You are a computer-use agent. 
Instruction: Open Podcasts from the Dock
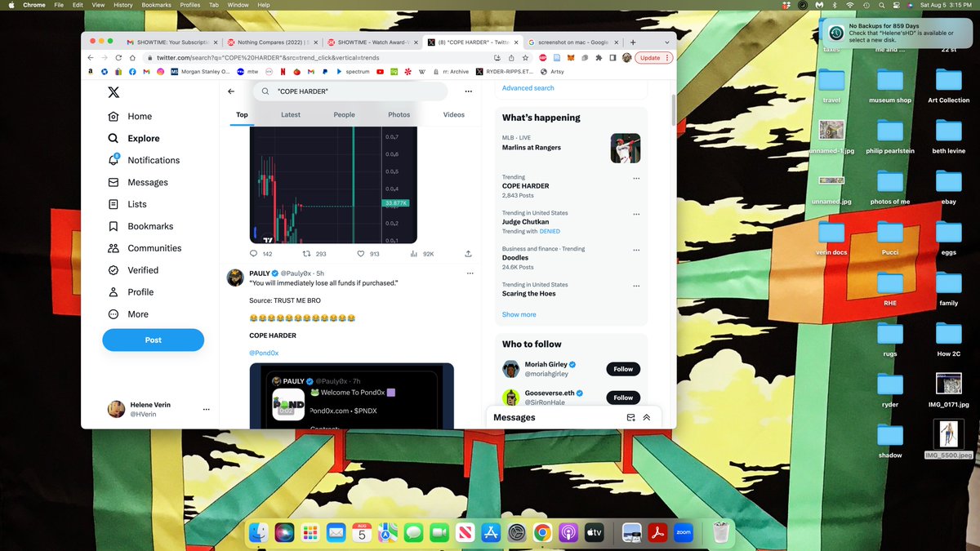point(567,533)
